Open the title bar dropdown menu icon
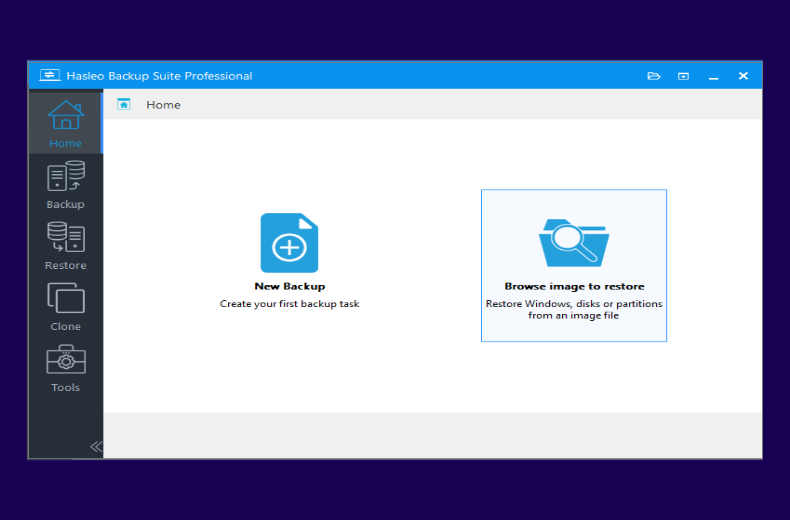This screenshot has width=790, height=520. [683, 77]
